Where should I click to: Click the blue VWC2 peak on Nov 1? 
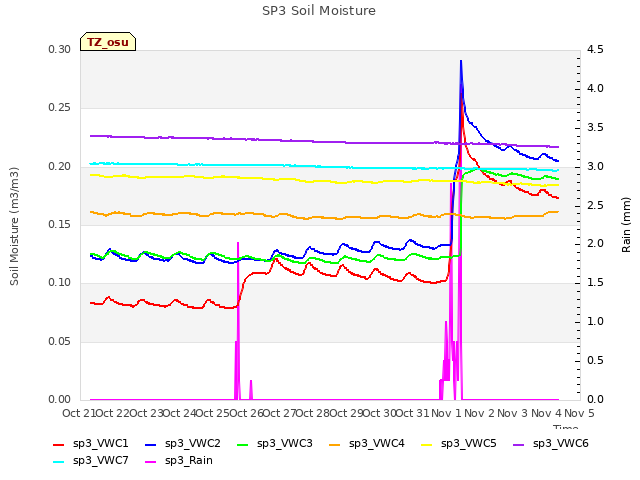pyautogui.click(x=461, y=62)
